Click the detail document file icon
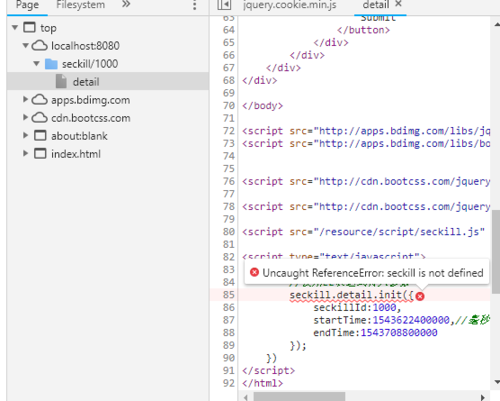The height and width of the screenshot is (401, 500). 61,81
